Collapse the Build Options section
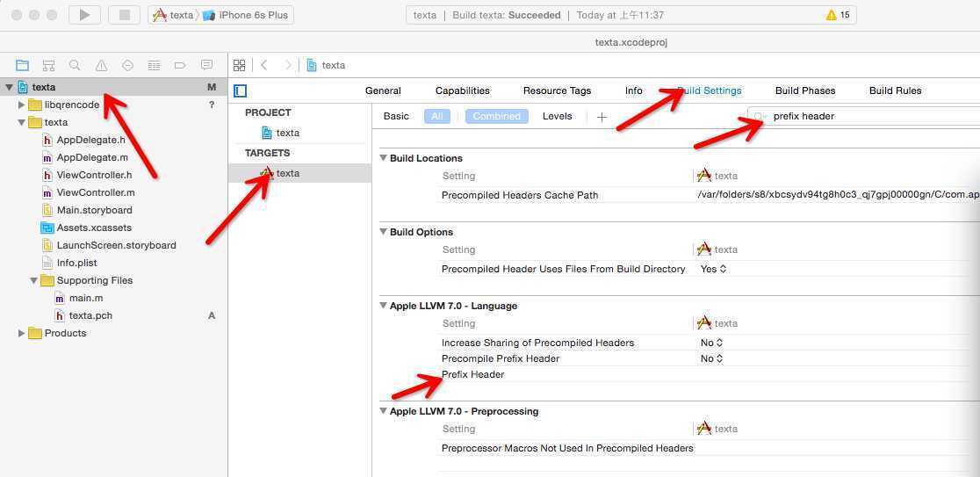 coord(384,232)
